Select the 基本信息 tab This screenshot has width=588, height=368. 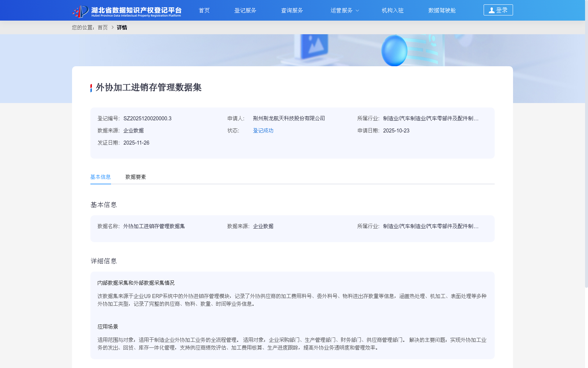click(x=100, y=177)
